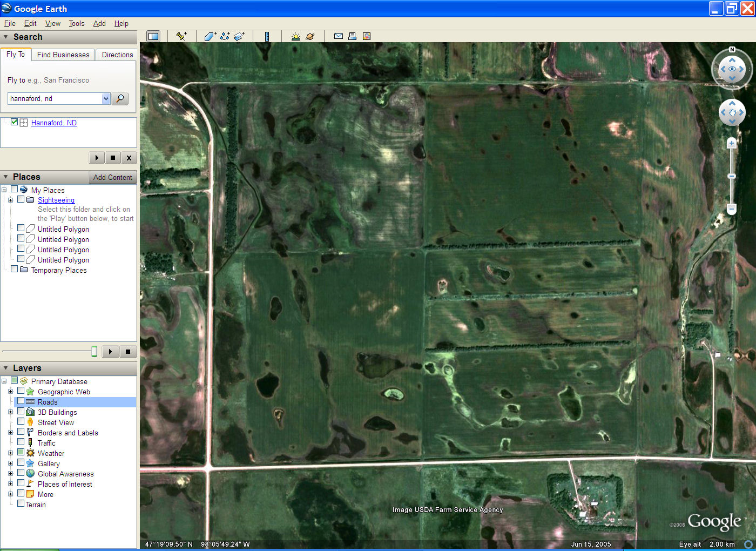756x551 pixels.
Task: Open the Sightseeing folder link
Action: [x=56, y=200]
